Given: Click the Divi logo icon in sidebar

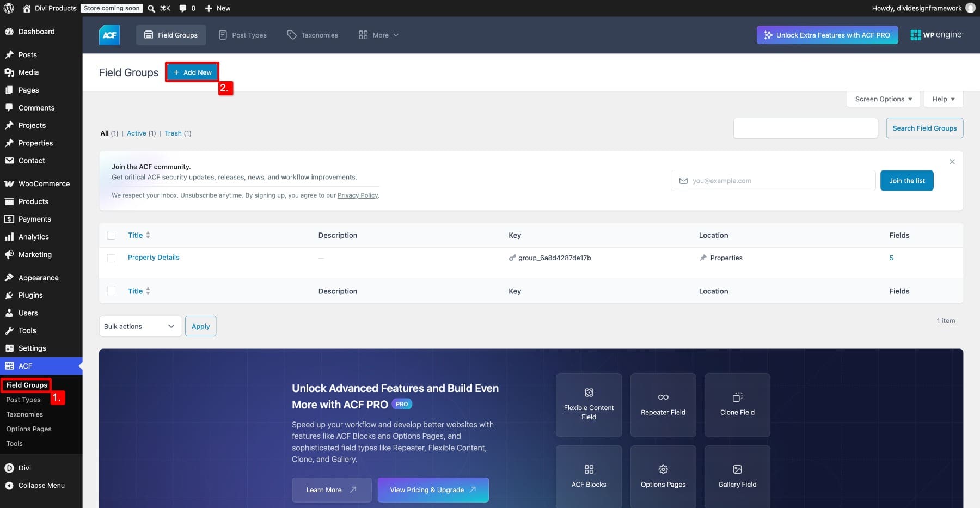Looking at the screenshot, I should 9,468.
